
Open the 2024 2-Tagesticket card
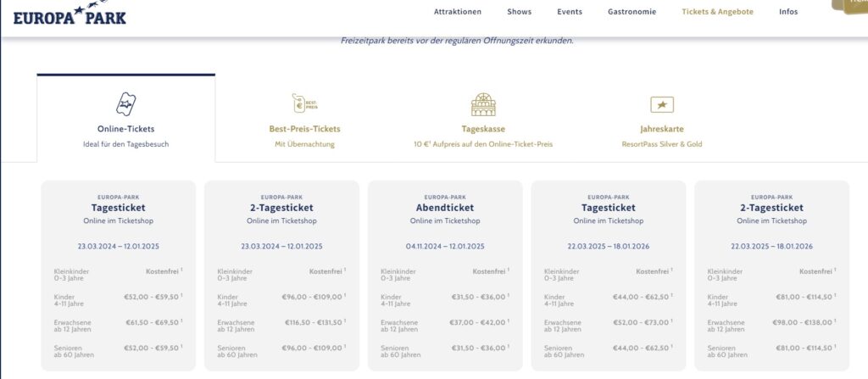(x=281, y=208)
